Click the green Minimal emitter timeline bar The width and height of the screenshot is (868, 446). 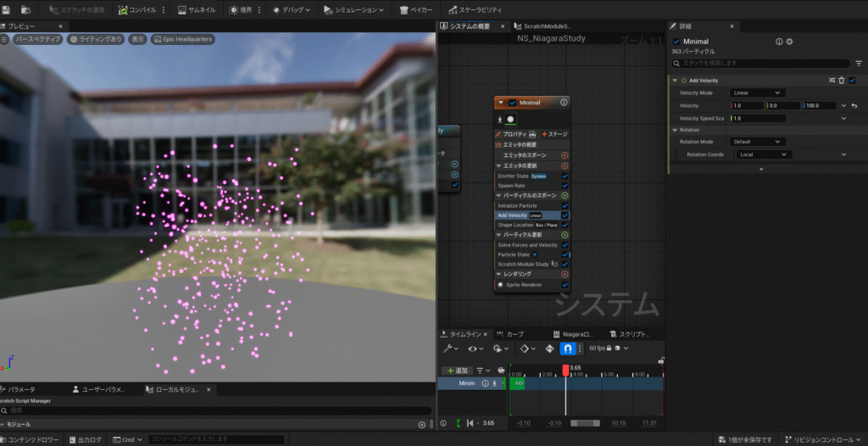pyautogui.click(x=517, y=383)
